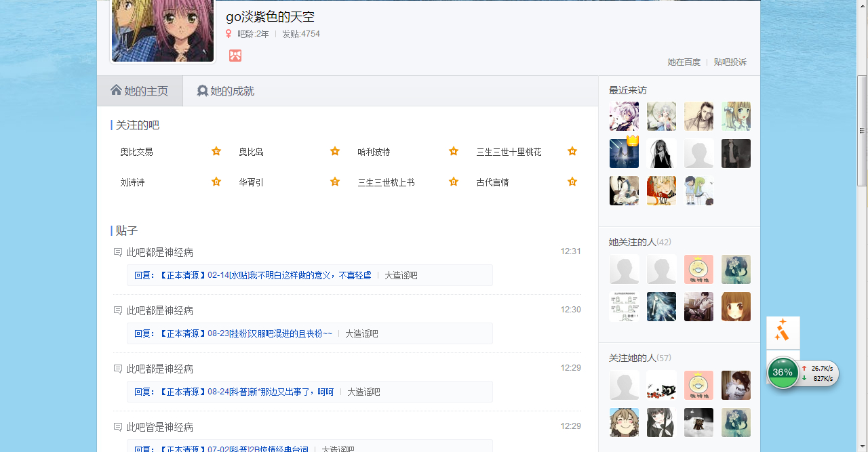Click the level badge next to 哈利波特
This screenshot has height=452, width=868.
[454, 151]
